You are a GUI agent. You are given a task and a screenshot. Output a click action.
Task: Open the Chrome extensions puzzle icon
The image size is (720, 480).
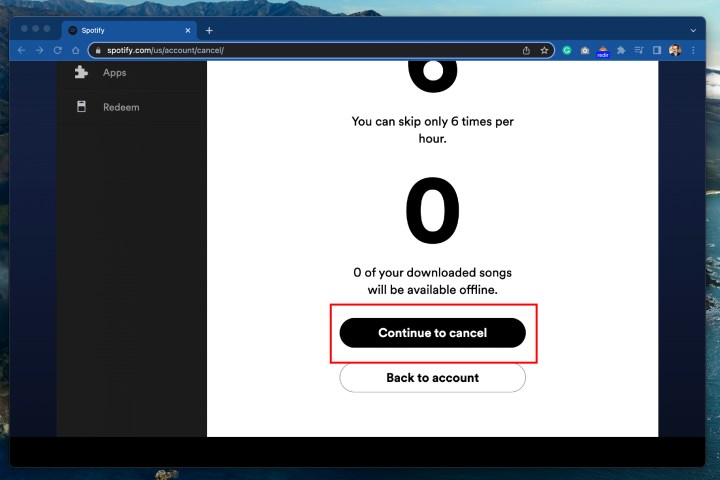tap(621, 50)
